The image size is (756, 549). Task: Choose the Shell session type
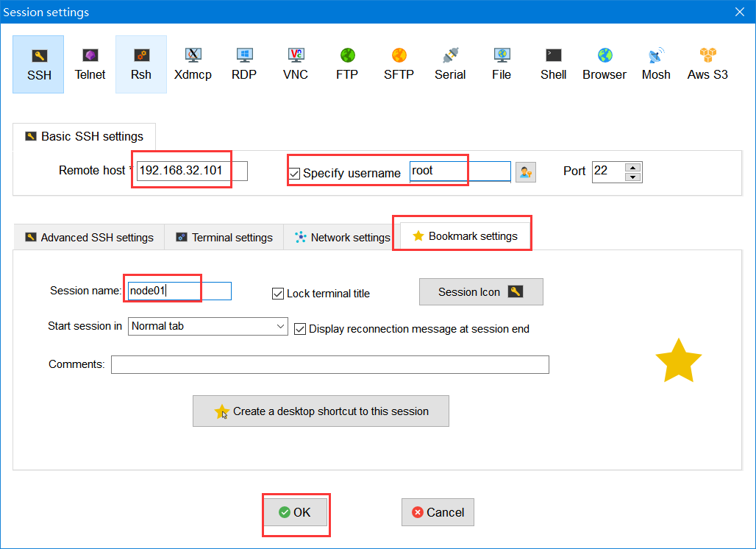tap(553, 64)
